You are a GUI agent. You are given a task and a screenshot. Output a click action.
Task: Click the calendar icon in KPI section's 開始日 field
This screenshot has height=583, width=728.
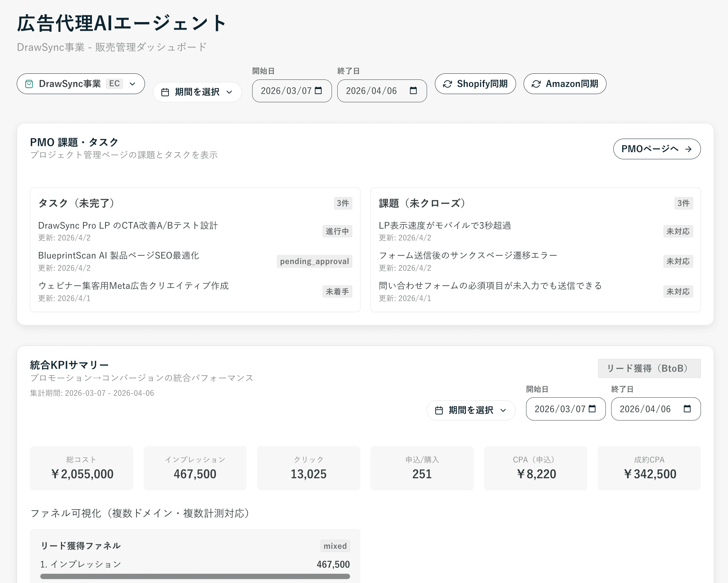[x=592, y=409]
